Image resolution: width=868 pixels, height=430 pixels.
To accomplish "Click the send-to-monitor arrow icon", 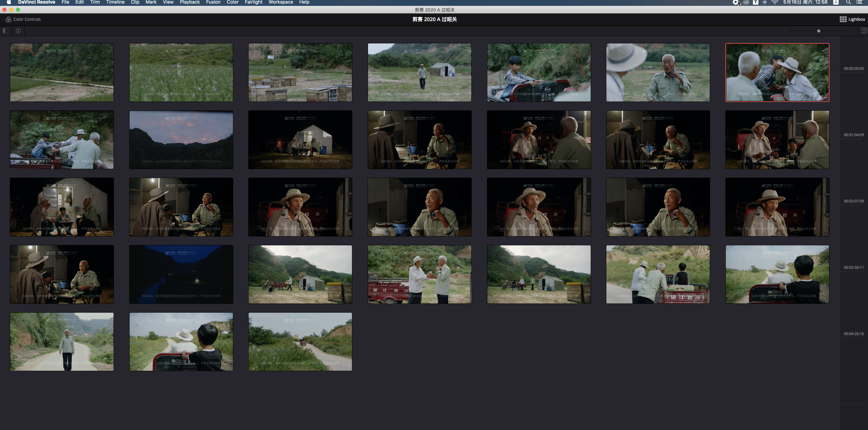I will point(864,31).
